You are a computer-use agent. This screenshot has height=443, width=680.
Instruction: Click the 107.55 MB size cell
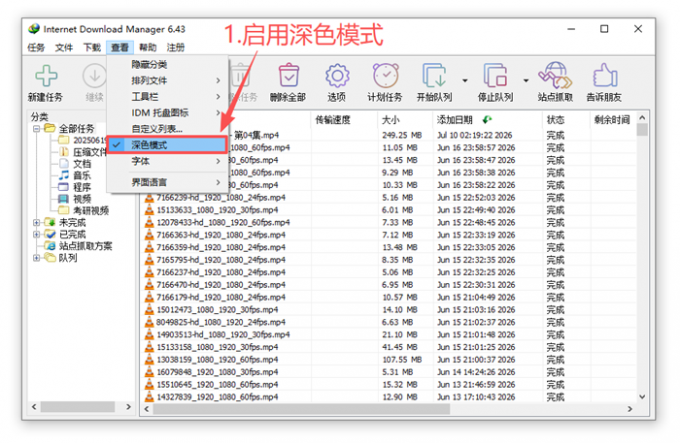click(x=402, y=359)
